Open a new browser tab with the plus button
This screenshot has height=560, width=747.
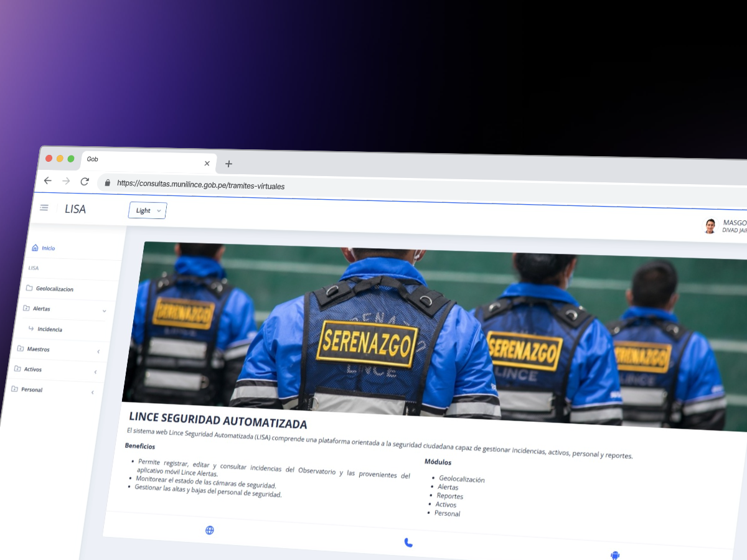[x=228, y=164]
